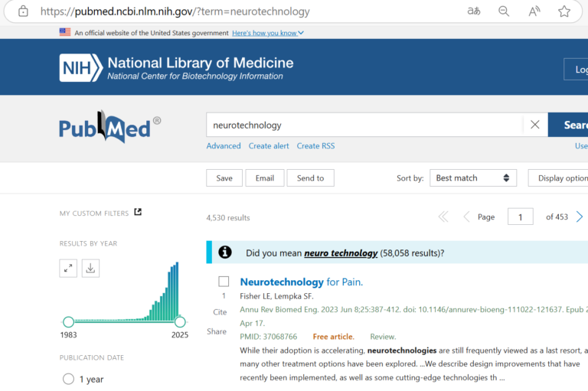This screenshot has width=588, height=391.
Task: Tick the checkbox for Neurotechnology for Pain
Action: pos(224,282)
